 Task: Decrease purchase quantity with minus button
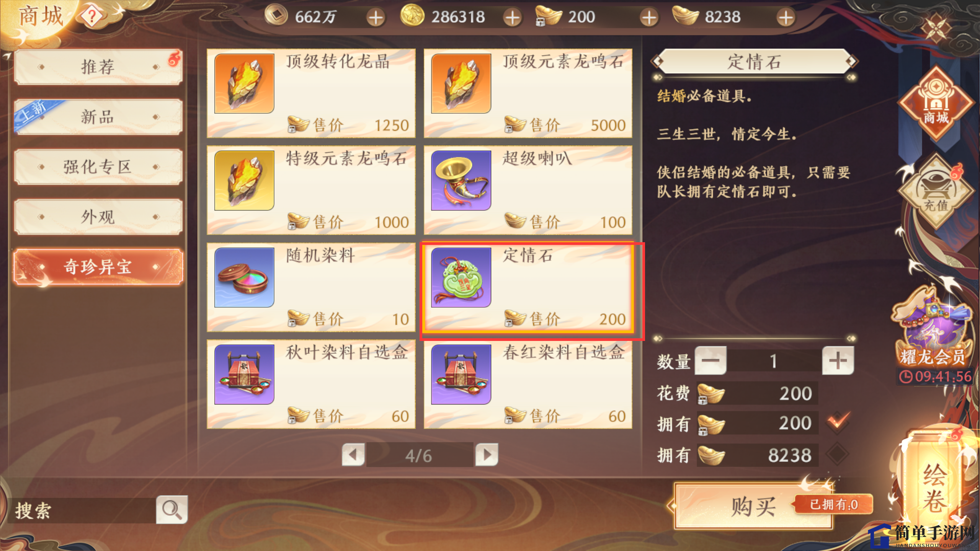pyautogui.click(x=710, y=360)
